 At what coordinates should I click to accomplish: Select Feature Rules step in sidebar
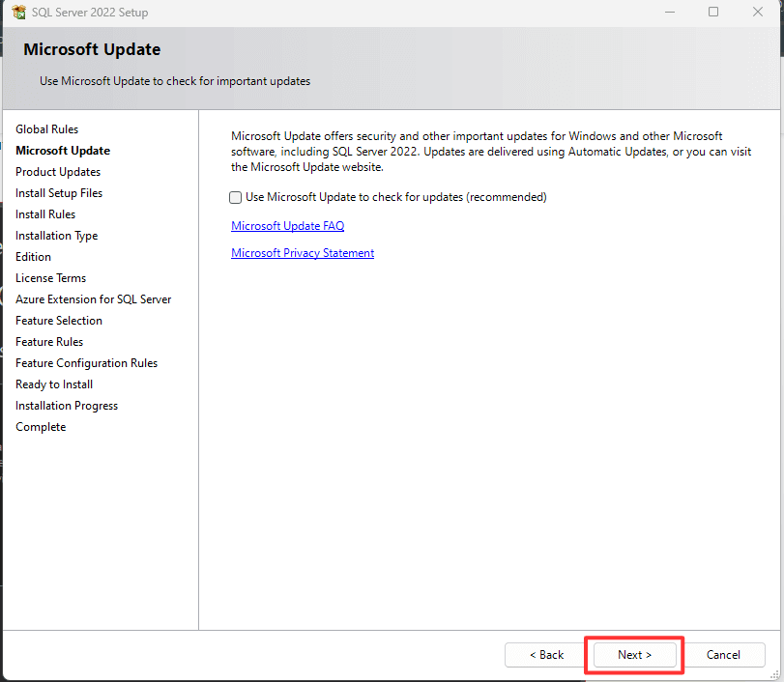click(49, 342)
